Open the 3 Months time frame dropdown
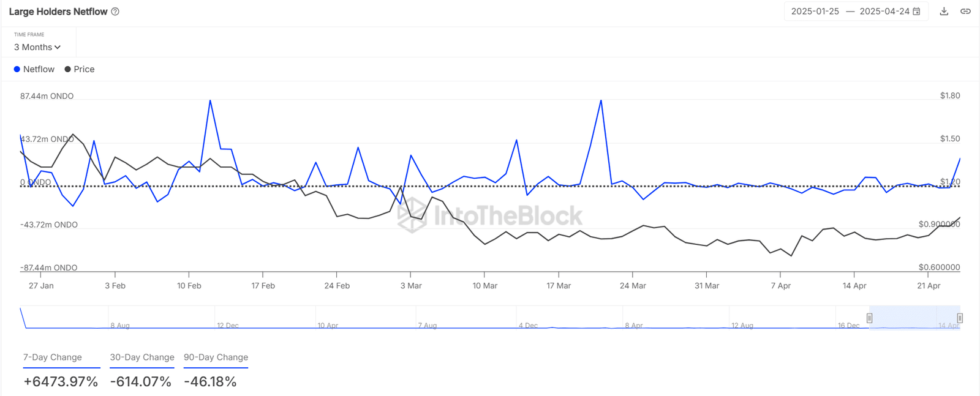 pyautogui.click(x=37, y=47)
